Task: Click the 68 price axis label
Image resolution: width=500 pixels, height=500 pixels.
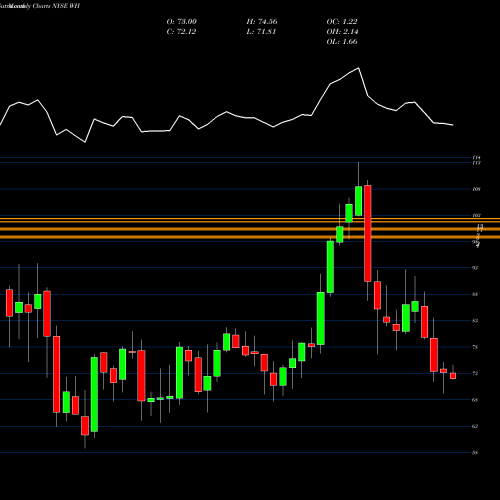Action: click(x=475, y=400)
